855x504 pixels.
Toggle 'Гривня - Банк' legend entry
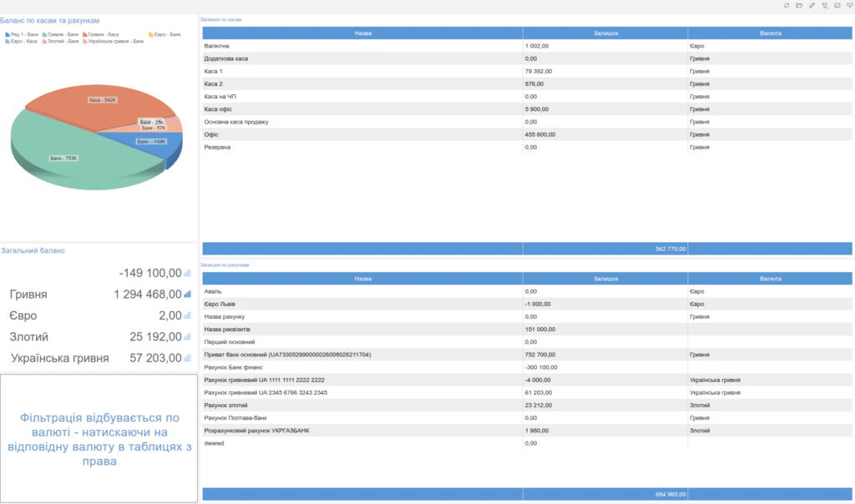click(60, 34)
